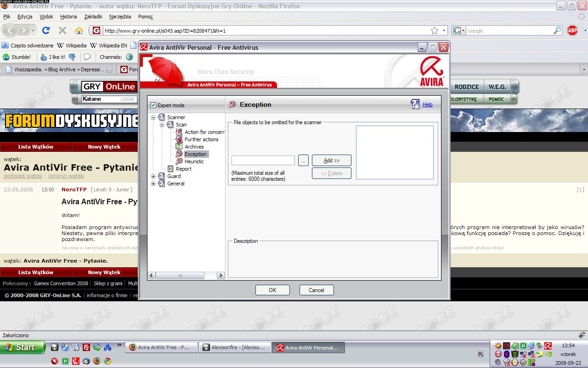This screenshot has width=588, height=368.
Task: Click the Avira tray umbrella icon
Action: click(548, 346)
